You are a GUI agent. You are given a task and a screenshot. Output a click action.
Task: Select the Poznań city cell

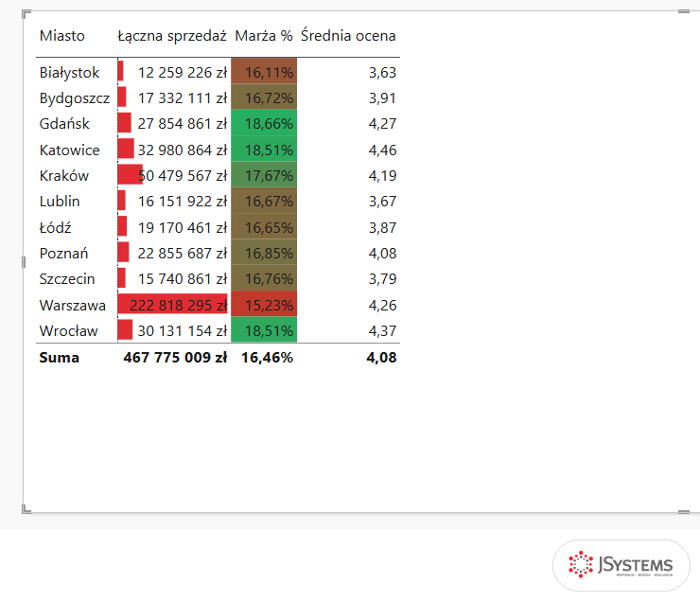[63, 253]
